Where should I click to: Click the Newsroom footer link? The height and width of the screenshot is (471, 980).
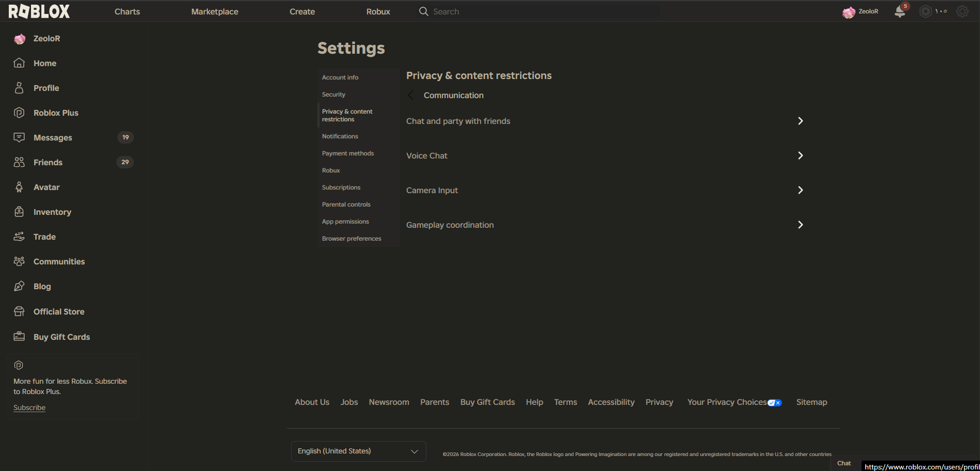[389, 402]
